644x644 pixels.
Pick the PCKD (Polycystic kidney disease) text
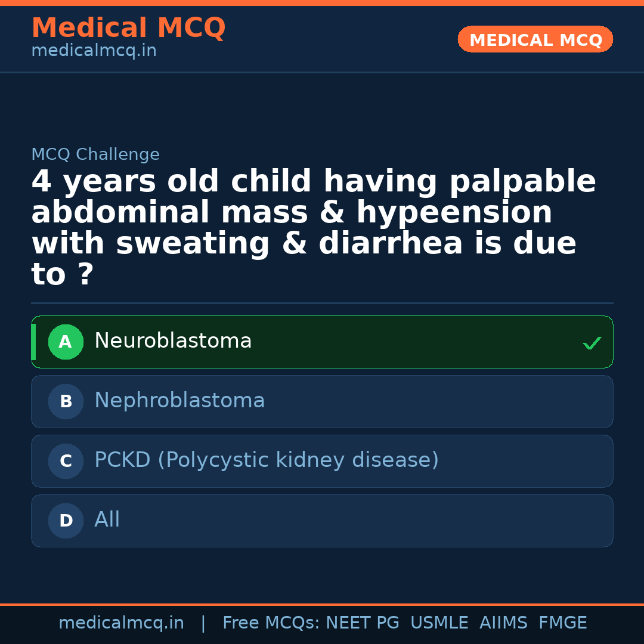(x=267, y=460)
